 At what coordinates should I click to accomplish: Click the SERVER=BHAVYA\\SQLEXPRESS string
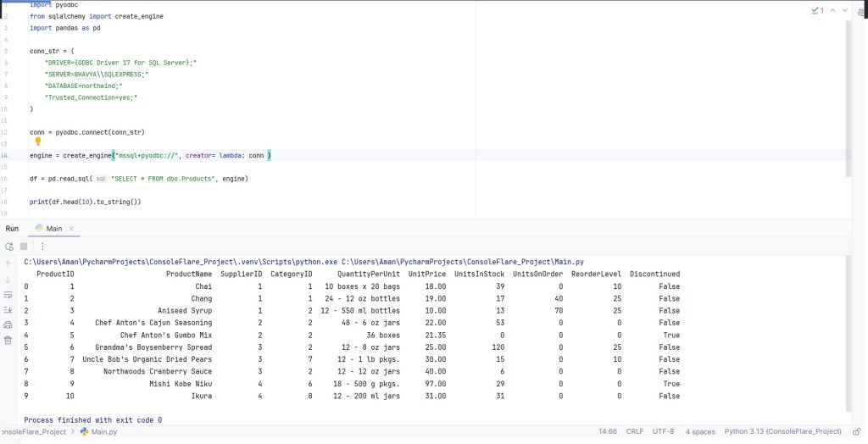pos(97,75)
